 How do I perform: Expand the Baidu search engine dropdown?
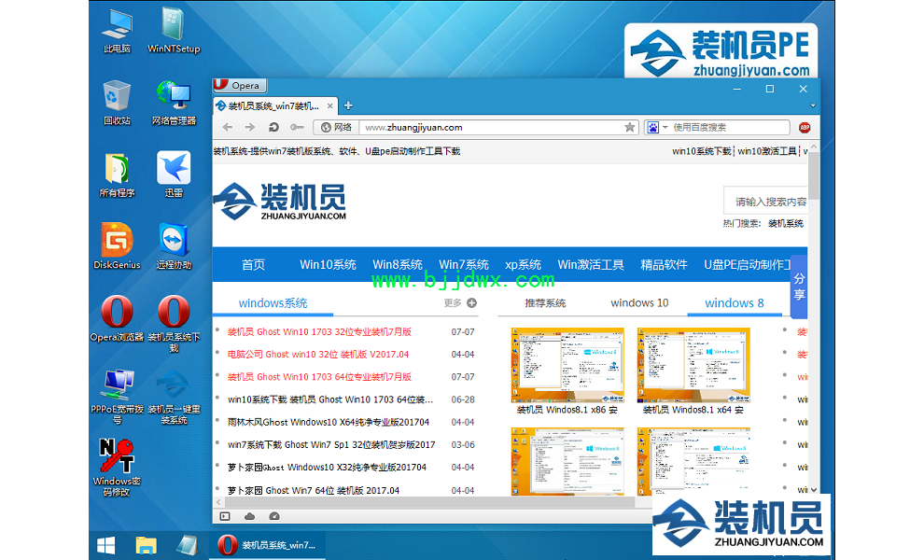(x=664, y=127)
